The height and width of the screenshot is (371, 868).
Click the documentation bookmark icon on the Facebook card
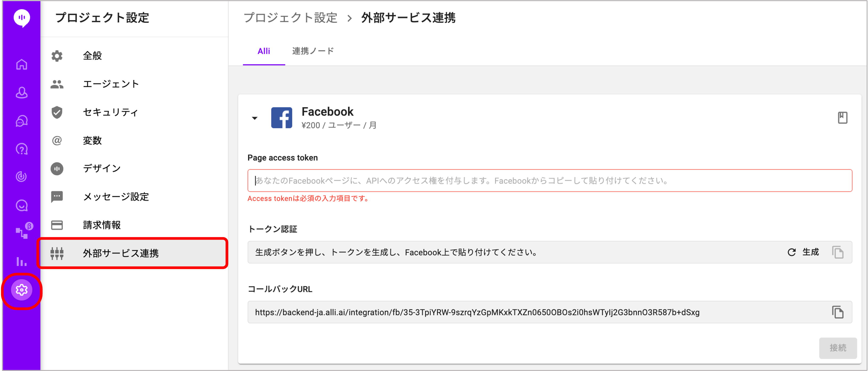click(843, 118)
